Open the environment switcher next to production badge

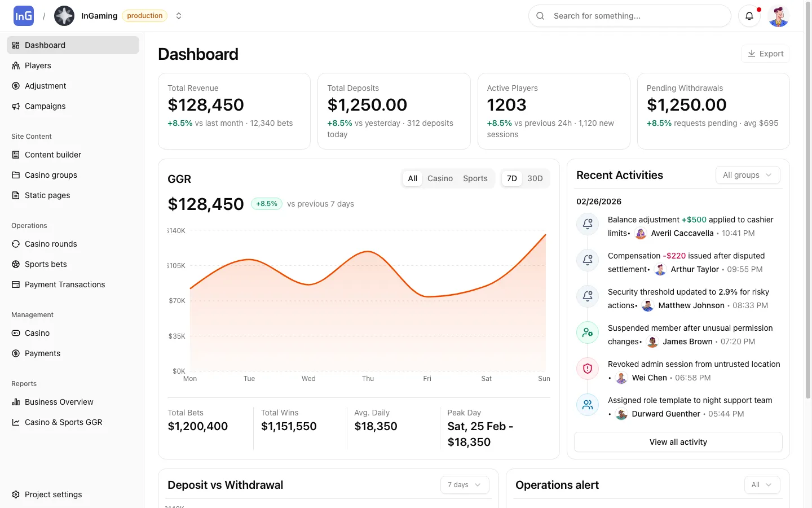tap(179, 16)
